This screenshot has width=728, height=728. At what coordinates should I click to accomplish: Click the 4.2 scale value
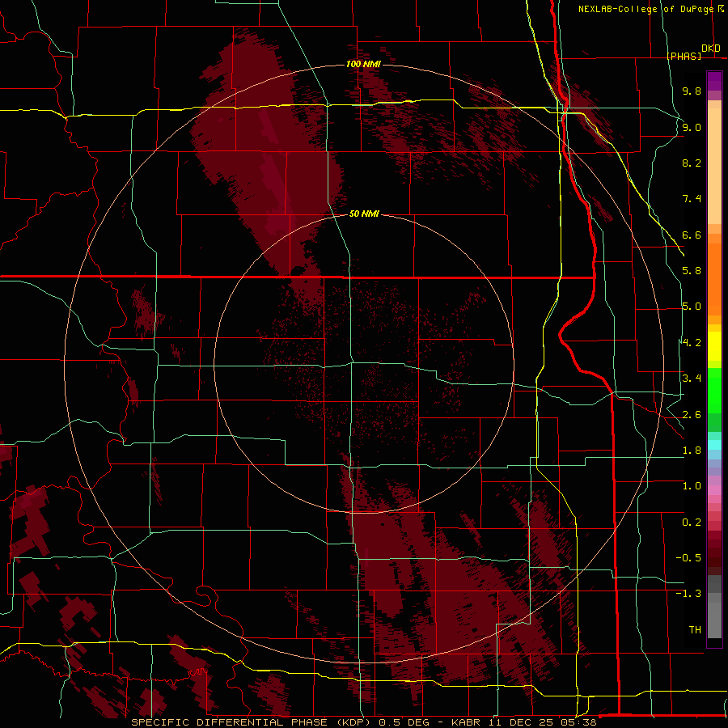coord(692,343)
